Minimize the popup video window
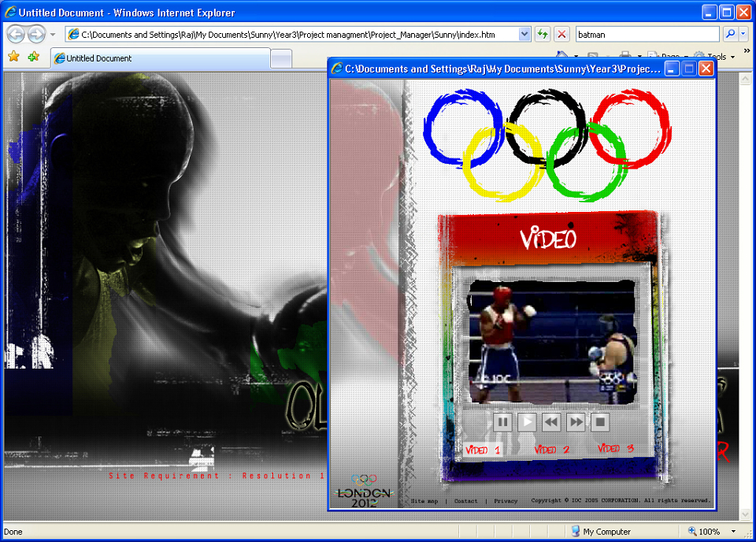Image resolution: width=756 pixels, height=542 pixels. click(672, 69)
